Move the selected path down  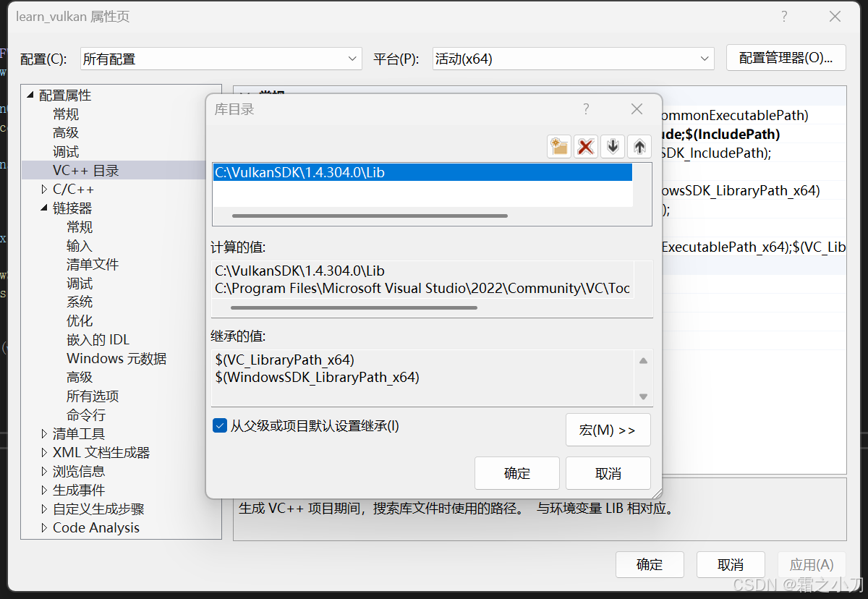pos(612,146)
